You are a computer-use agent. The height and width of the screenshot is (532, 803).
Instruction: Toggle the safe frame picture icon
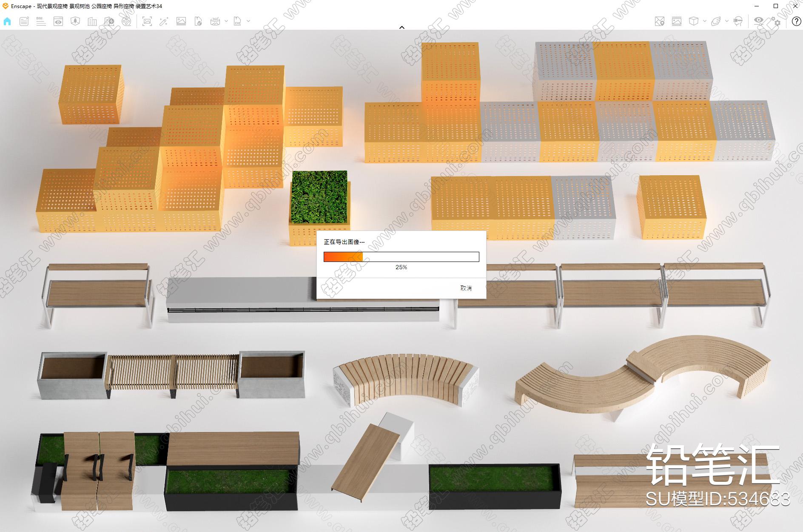677,21
